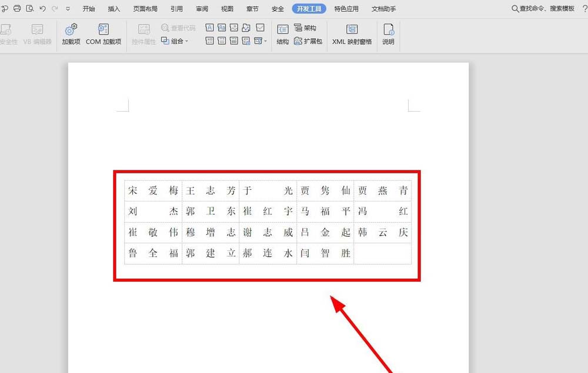This screenshot has width=588, height=373.
Task: Switch to the 安全 tab
Action: 278,9
